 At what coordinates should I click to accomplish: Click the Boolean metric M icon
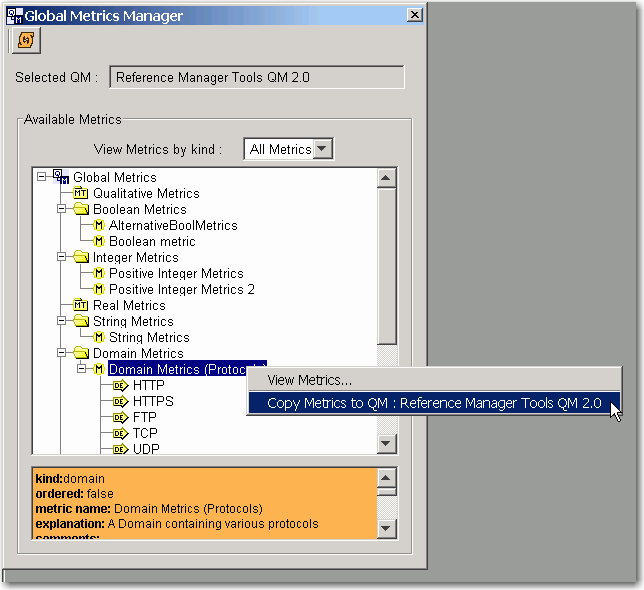(x=99, y=241)
